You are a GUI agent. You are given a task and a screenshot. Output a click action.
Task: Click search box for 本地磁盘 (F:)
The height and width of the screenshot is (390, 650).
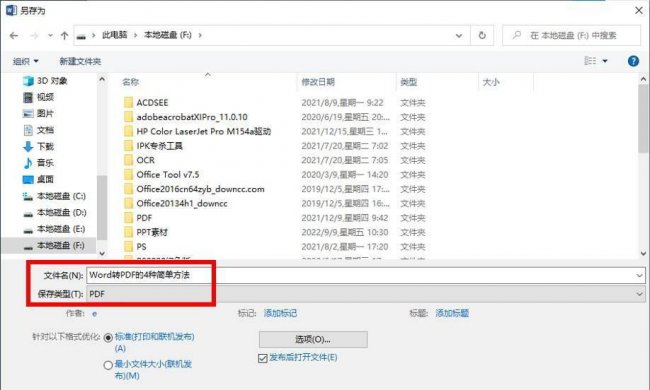pos(572,36)
